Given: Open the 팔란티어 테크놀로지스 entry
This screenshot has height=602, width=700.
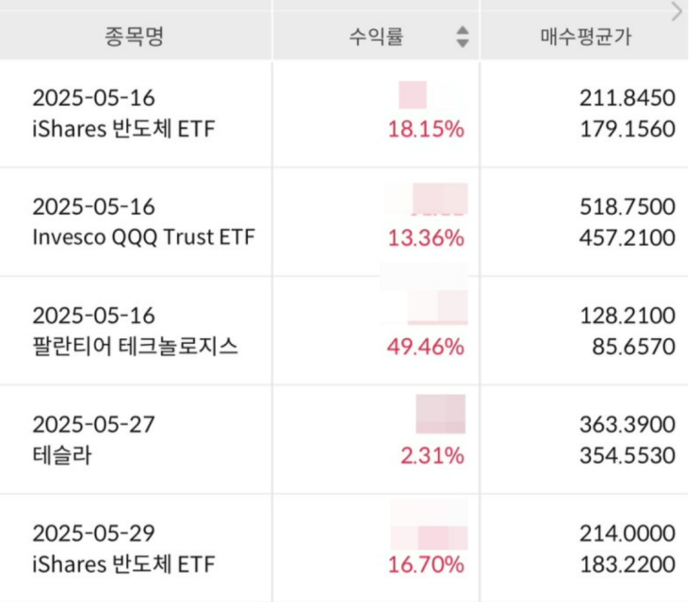Looking at the screenshot, I should coord(136,347).
